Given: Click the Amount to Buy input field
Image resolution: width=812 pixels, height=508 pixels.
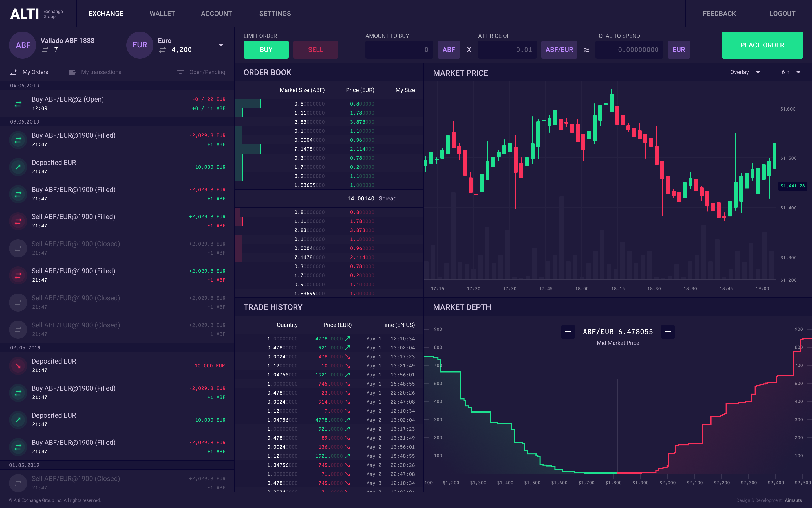Looking at the screenshot, I should point(399,50).
